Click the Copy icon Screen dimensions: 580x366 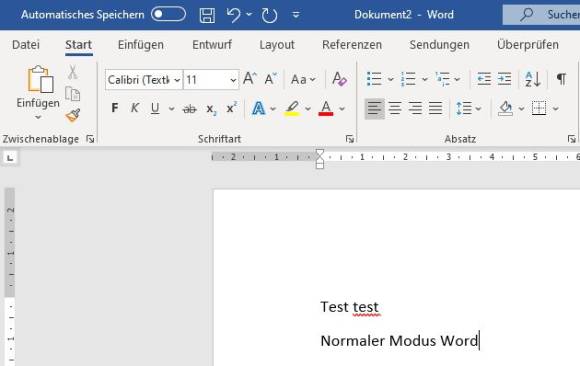[x=72, y=94]
